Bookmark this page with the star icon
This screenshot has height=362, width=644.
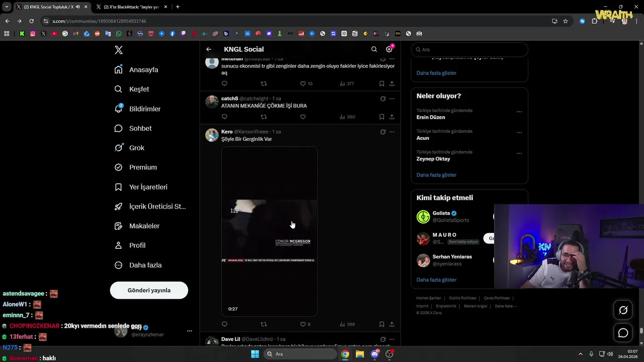click(566, 21)
